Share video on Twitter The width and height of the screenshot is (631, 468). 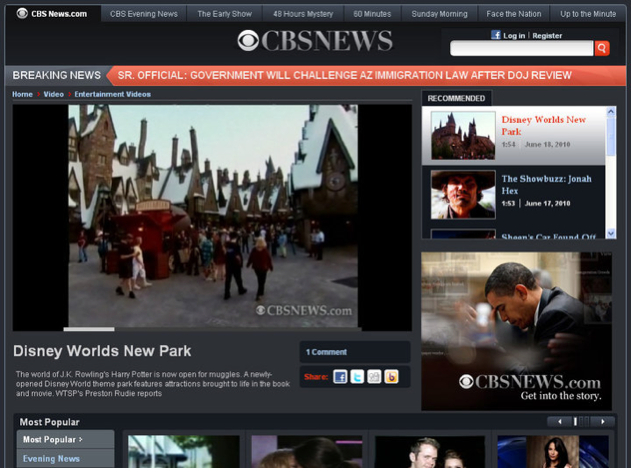(357, 377)
